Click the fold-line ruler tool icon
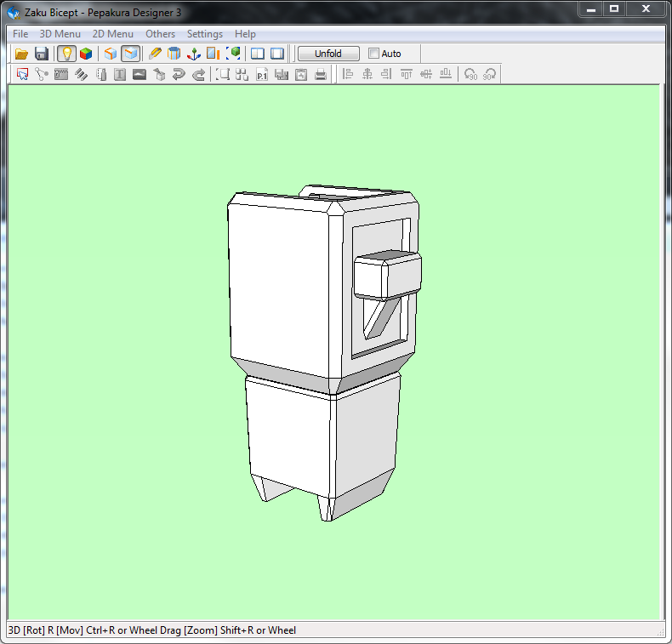Screen dimensions: 672x644 [x=100, y=74]
